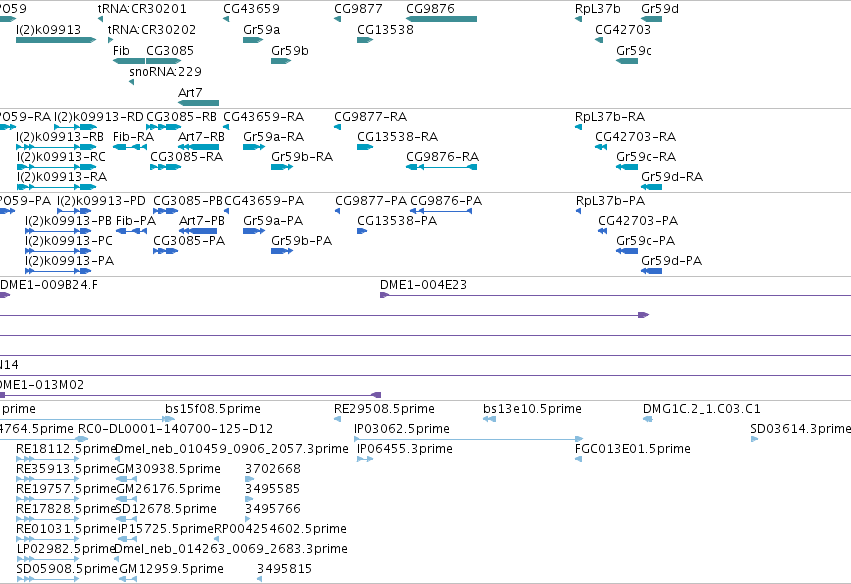Select the l(2)k09913-RB transcript
Viewport: 851px width, 584px height.
coord(56,147)
